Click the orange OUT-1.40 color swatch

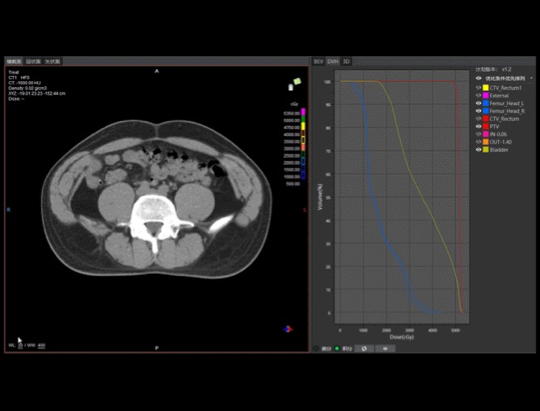[x=486, y=142]
